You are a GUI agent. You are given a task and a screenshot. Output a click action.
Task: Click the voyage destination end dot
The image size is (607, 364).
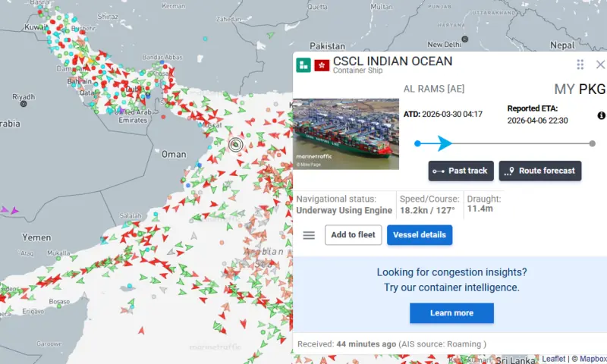click(593, 143)
